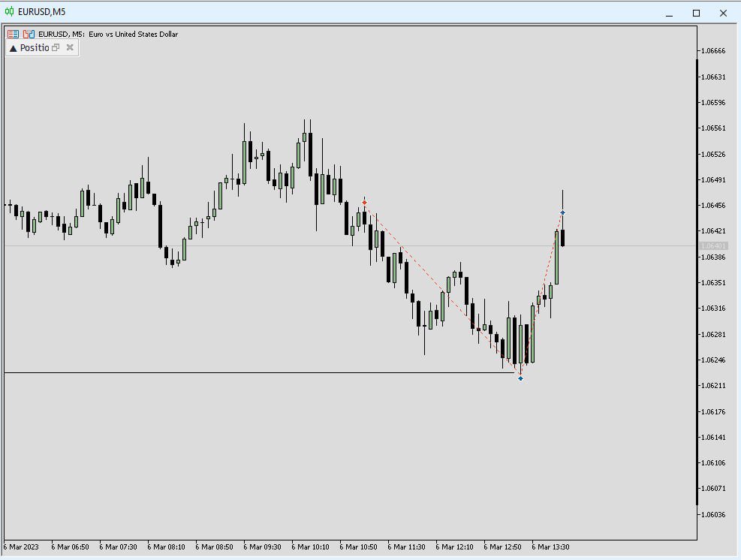Collapse the Positio panel with triangle icon
This screenshot has width=741, height=560.
coord(14,48)
